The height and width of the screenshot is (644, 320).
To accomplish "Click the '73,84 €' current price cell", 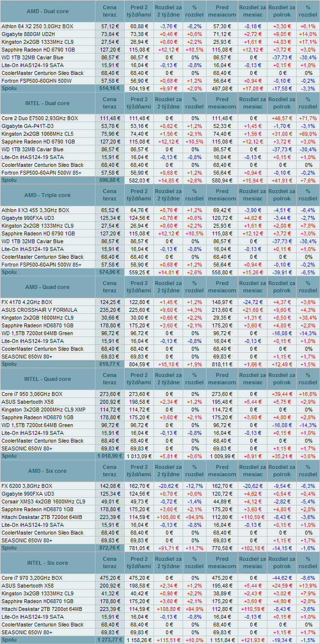I will pyautogui.click(x=110, y=34).
